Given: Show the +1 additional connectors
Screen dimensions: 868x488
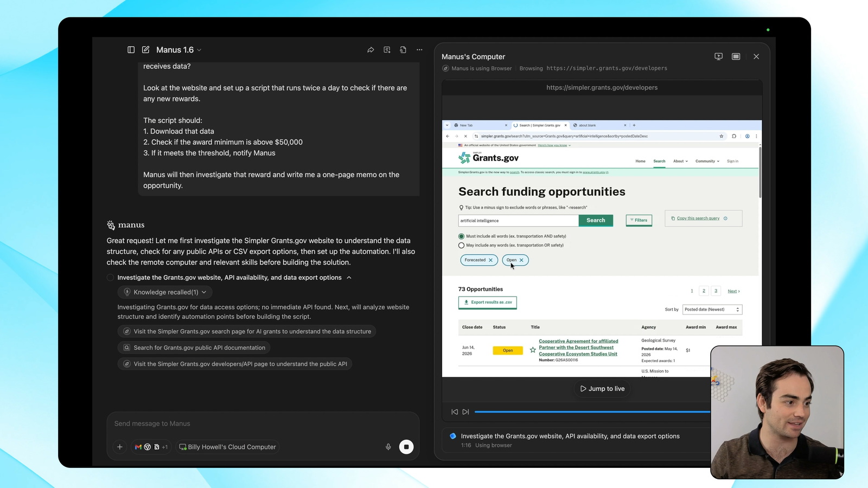Looking at the screenshot, I should [x=165, y=447].
